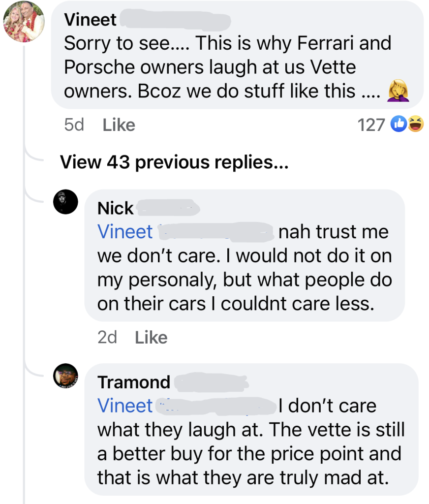Open Nick's profile name link

click(x=116, y=208)
